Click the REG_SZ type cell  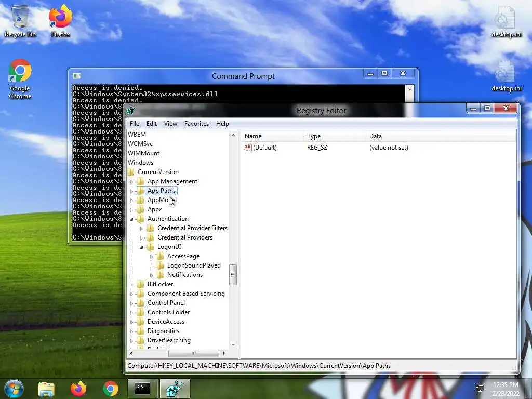click(317, 147)
